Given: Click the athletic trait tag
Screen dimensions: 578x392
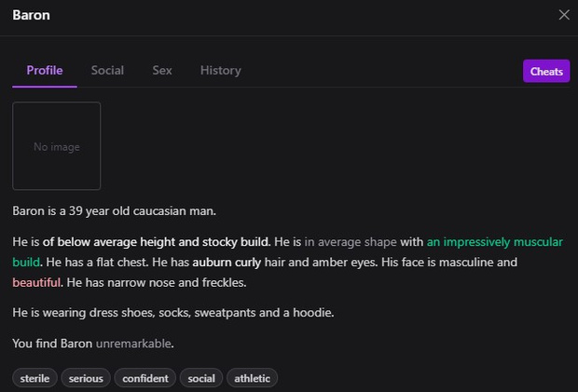Looking at the screenshot, I should 252,378.
